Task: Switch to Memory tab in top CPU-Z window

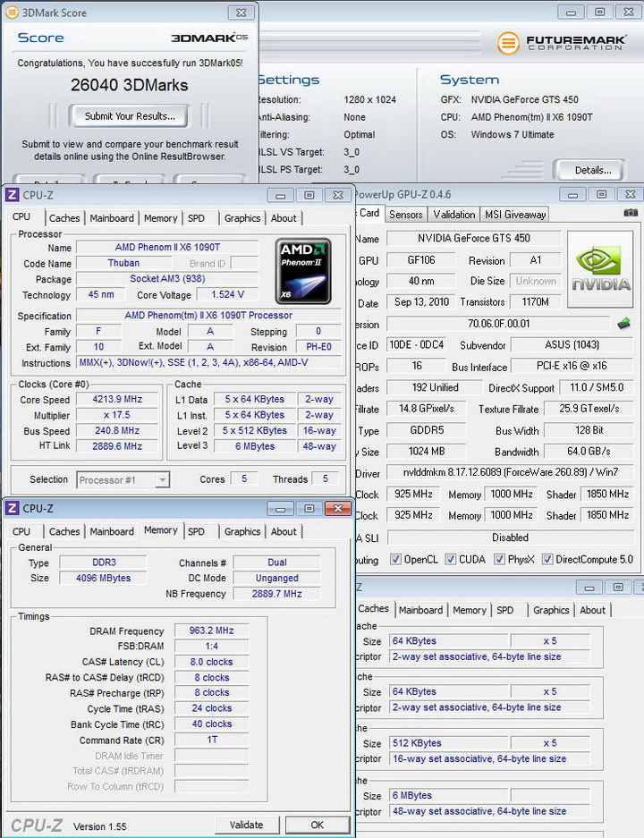Action: coord(160,218)
